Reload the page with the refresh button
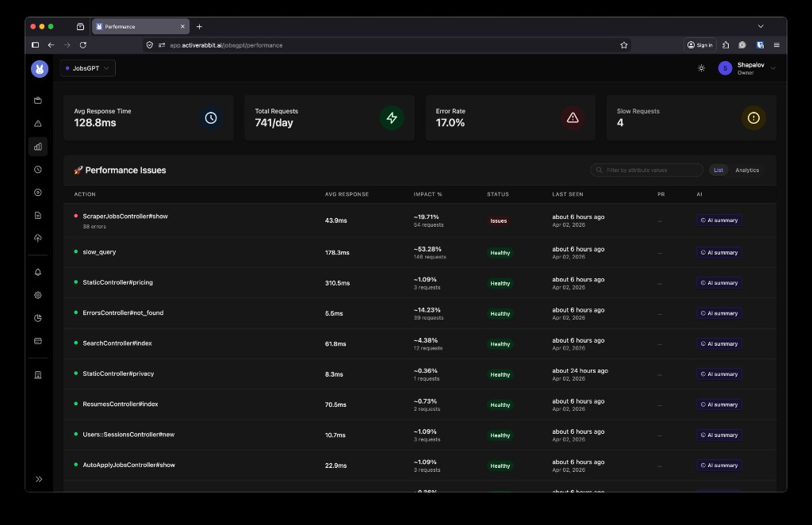This screenshot has height=525, width=812. click(x=82, y=45)
